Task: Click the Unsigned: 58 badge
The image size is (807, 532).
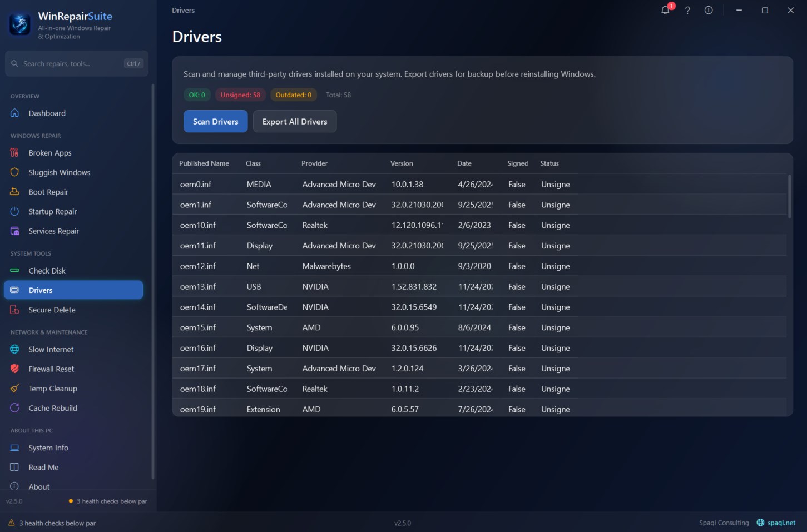Action: coord(240,95)
